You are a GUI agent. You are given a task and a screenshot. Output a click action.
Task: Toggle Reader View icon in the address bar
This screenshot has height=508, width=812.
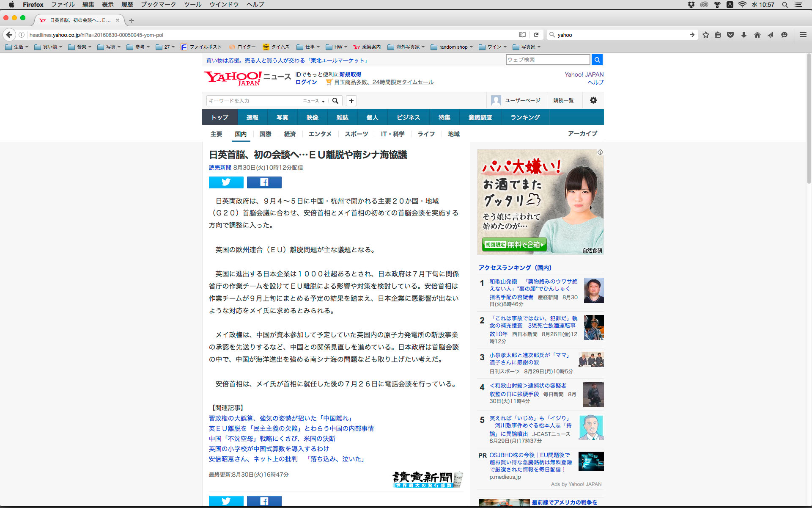pos(522,35)
